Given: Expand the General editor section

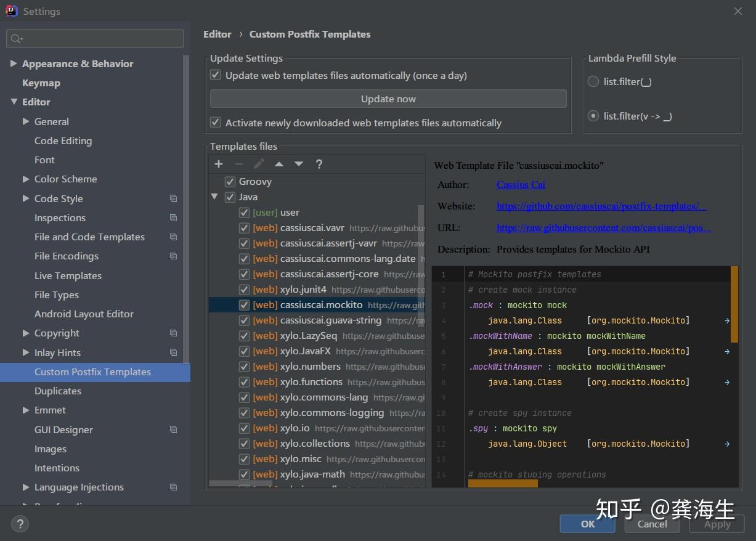Looking at the screenshot, I should tap(25, 121).
